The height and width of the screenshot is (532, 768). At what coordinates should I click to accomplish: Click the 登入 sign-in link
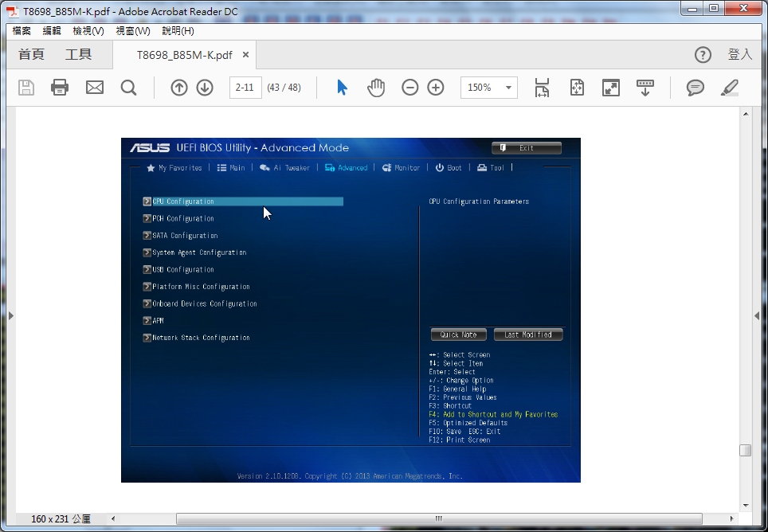point(739,54)
